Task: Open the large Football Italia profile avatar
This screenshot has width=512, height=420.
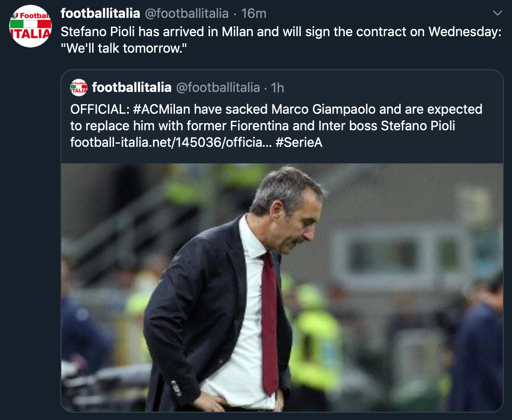Action: [30, 26]
